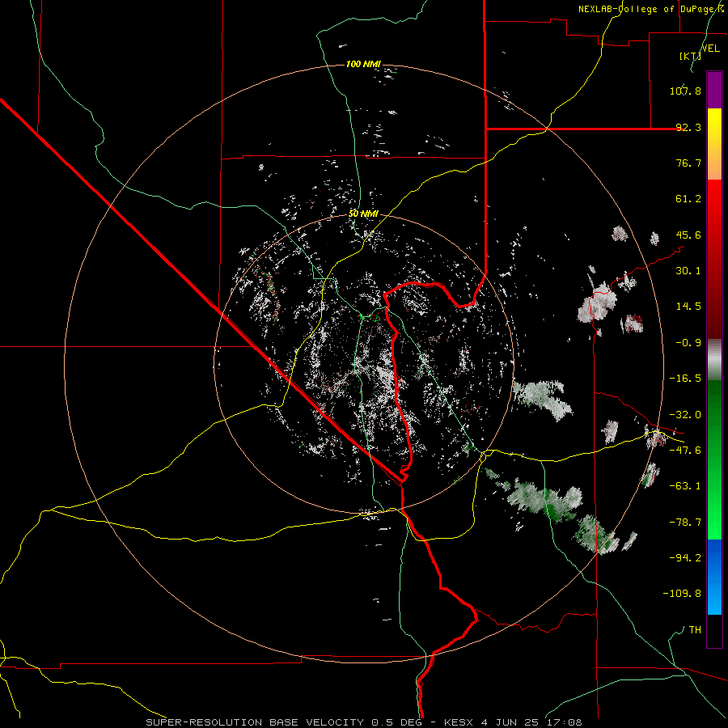Screen dimensions: 728x728
Task: Click the 100 NMI range ring label
Action: pos(363,64)
